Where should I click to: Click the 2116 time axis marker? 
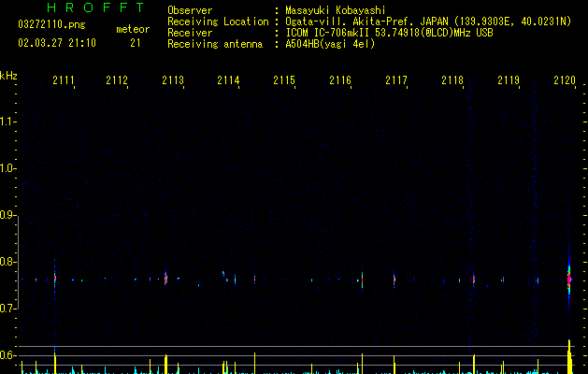[x=340, y=79]
